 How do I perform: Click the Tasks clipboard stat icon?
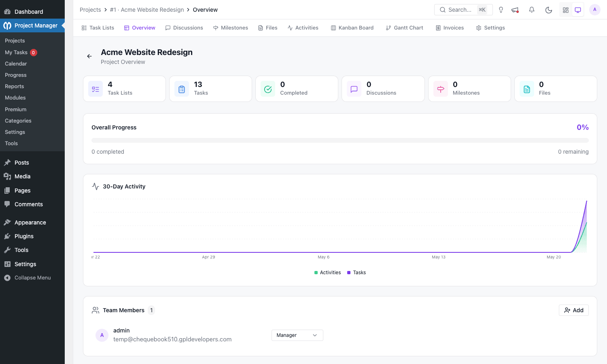point(182,89)
